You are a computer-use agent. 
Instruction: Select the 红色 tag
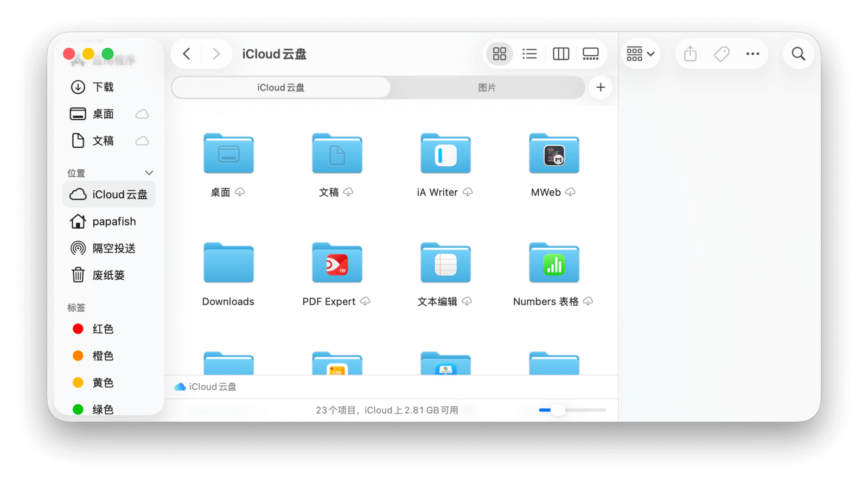pyautogui.click(x=108, y=329)
